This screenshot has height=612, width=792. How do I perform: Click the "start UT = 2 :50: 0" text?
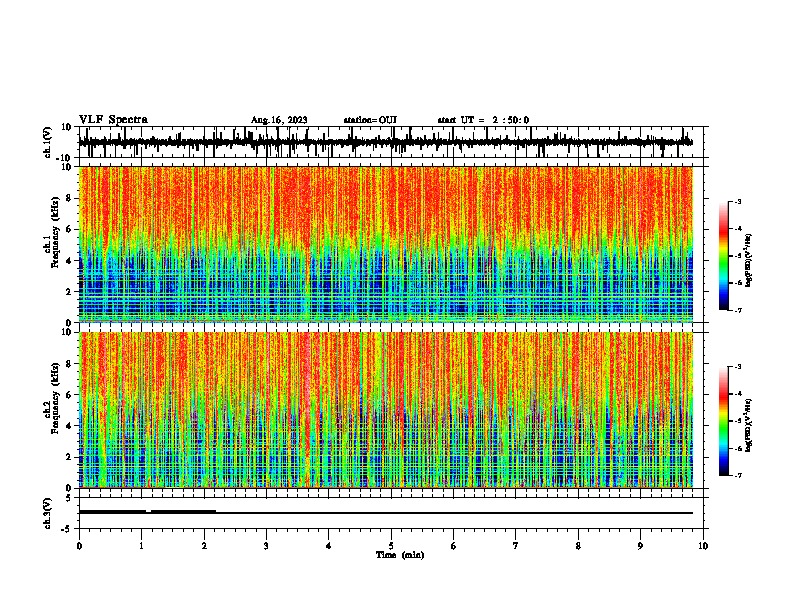(x=483, y=120)
